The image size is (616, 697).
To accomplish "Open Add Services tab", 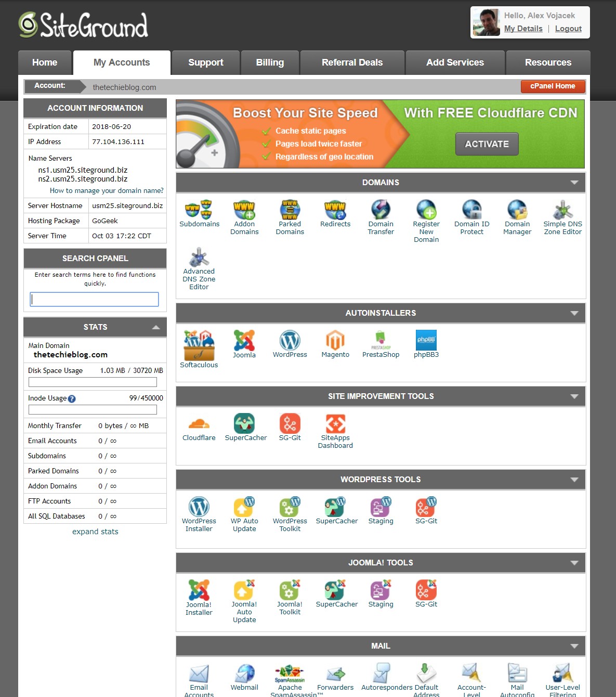I will point(455,62).
